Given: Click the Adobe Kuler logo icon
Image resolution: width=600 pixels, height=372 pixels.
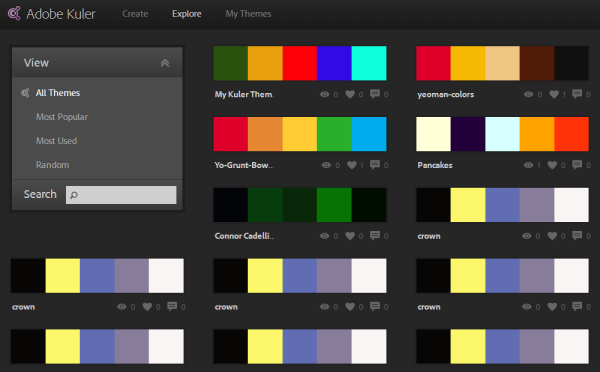Looking at the screenshot, I should 14,13.
